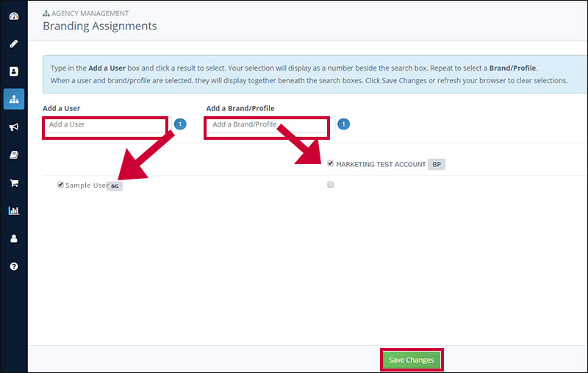Click the count badge beside Add a User
Image resolution: width=588 pixels, height=373 pixels.
pyautogui.click(x=180, y=124)
